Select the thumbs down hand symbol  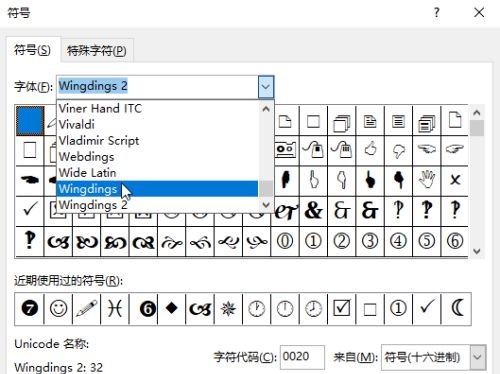click(398, 151)
